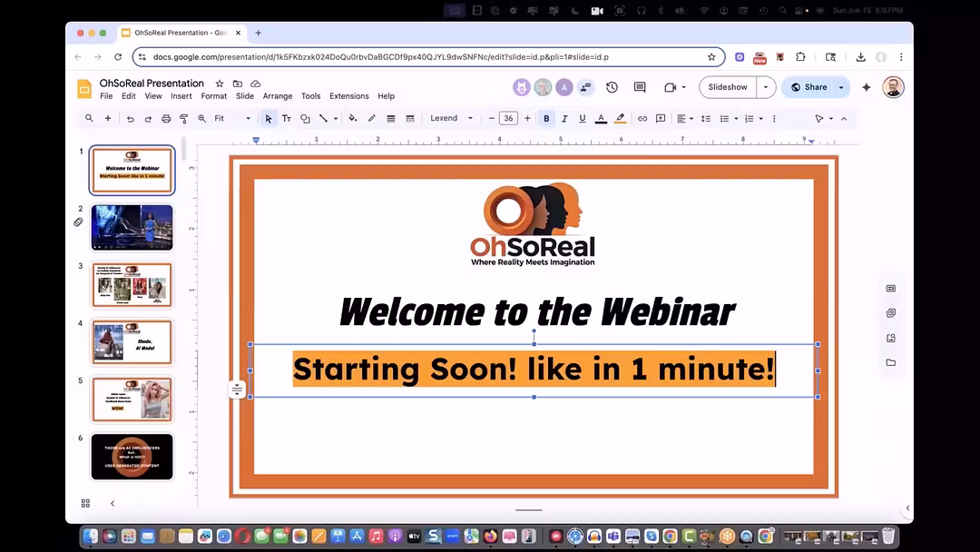This screenshot has width=980, height=552.
Task: Open the Arrange menu
Action: [278, 96]
